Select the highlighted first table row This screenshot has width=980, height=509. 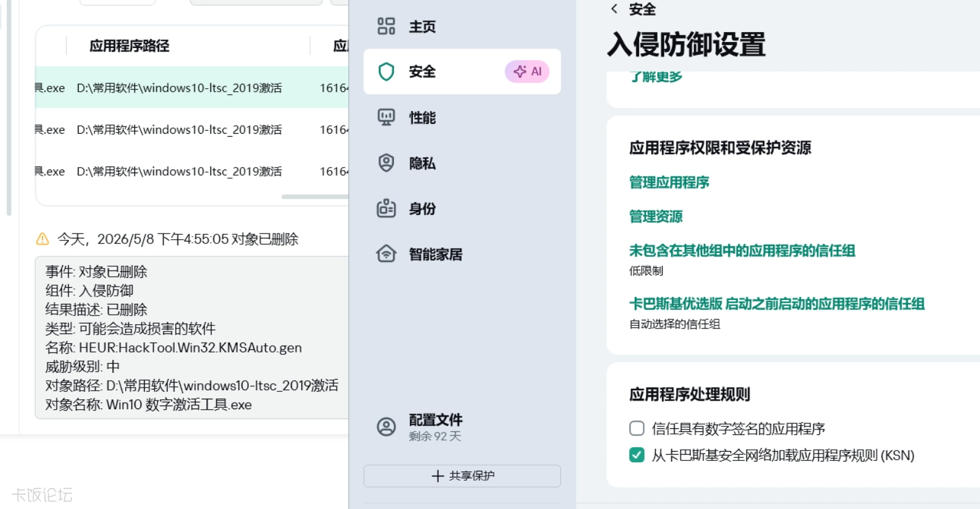coord(192,88)
